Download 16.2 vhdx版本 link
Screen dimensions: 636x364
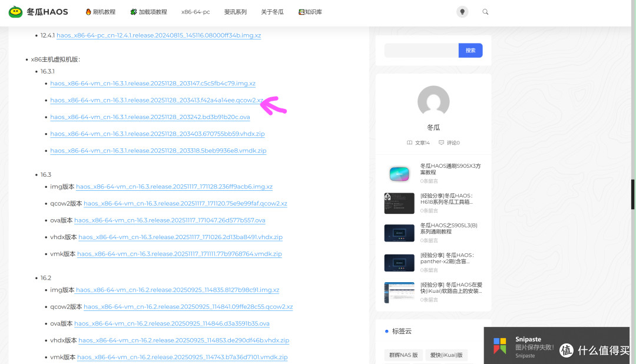coord(184,340)
